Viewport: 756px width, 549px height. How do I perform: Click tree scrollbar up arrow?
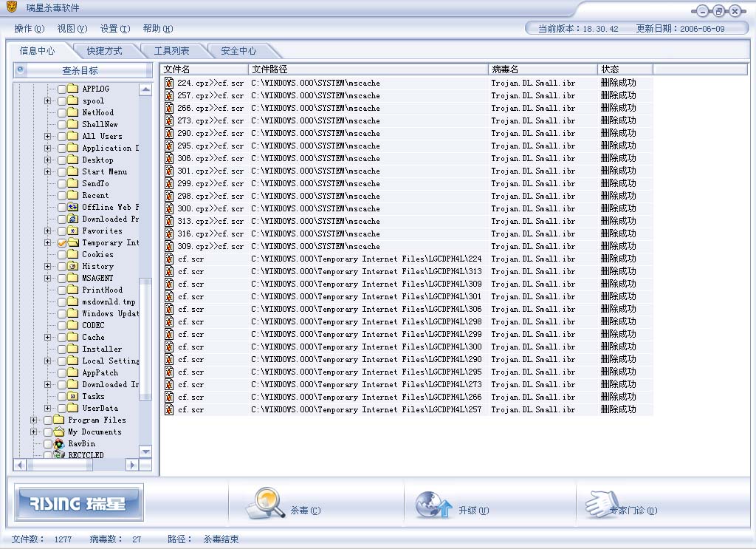point(145,89)
